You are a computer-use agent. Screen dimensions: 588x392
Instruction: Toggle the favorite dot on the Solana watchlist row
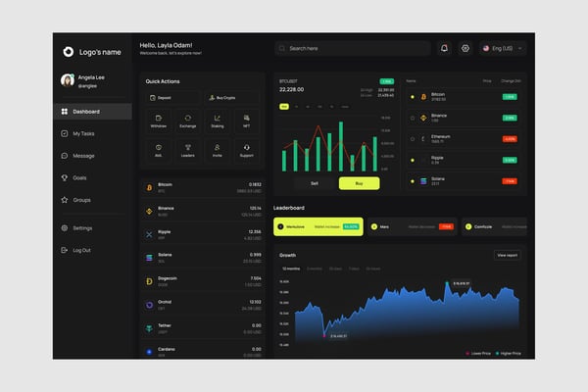coord(413,181)
